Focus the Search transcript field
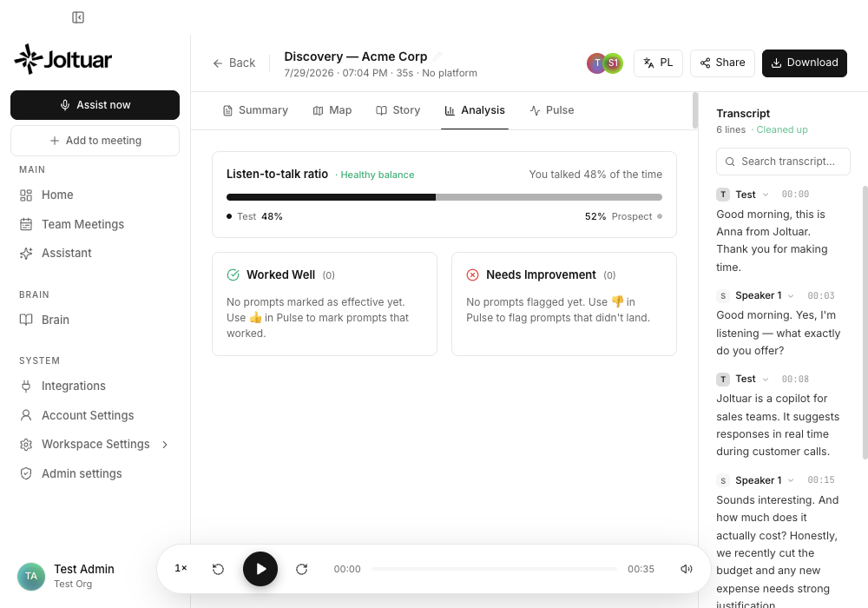Image resolution: width=868 pixels, height=608 pixels. [783, 162]
